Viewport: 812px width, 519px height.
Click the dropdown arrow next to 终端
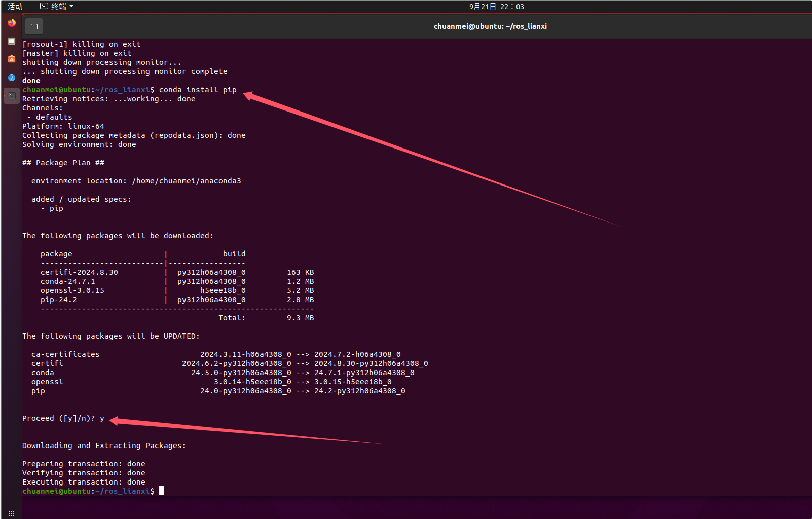point(71,6)
